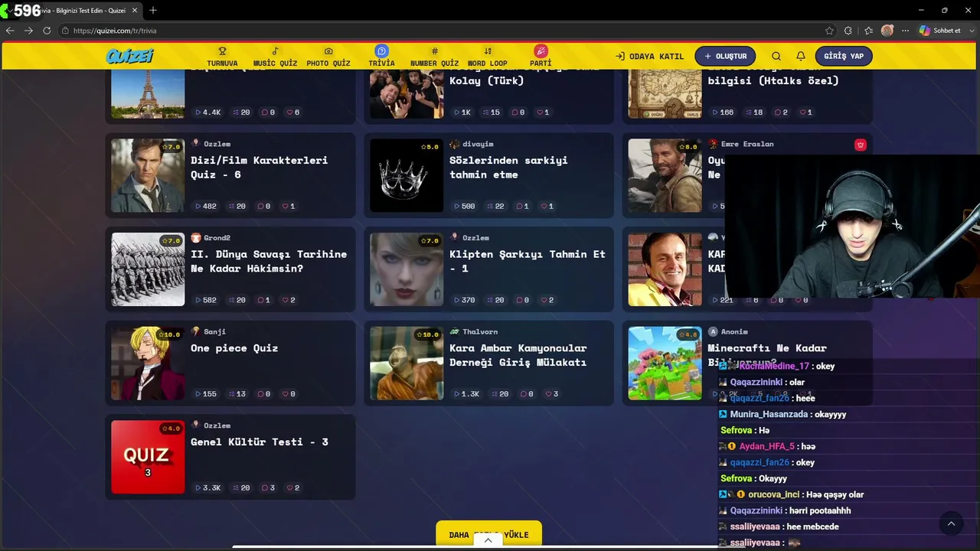Click heart icon on Klipten Şarkıyı quiz
This screenshot has width=980, height=551.
point(544,300)
